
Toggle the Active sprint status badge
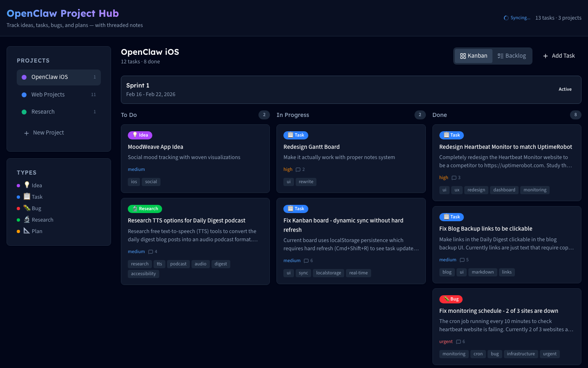click(565, 89)
